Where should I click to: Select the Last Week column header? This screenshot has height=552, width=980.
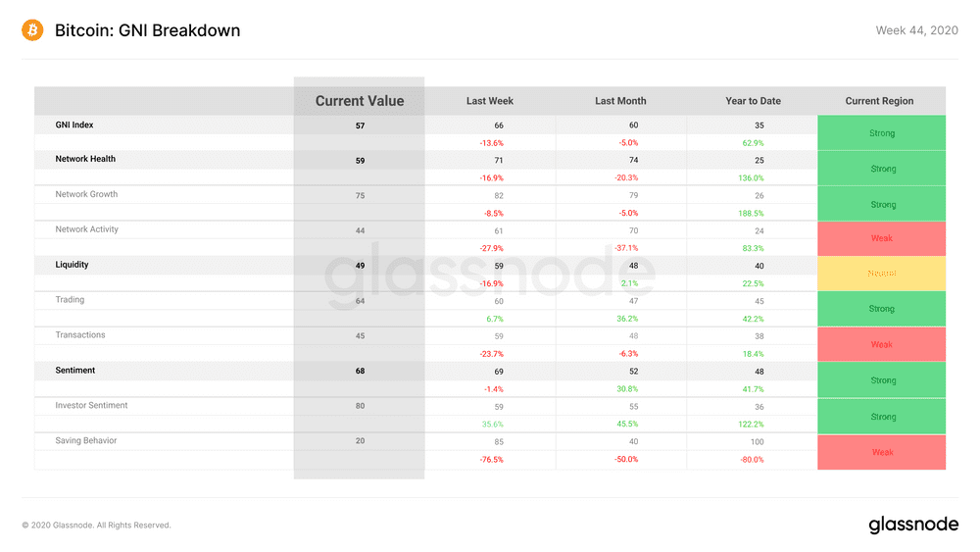pyautogui.click(x=489, y=101)
